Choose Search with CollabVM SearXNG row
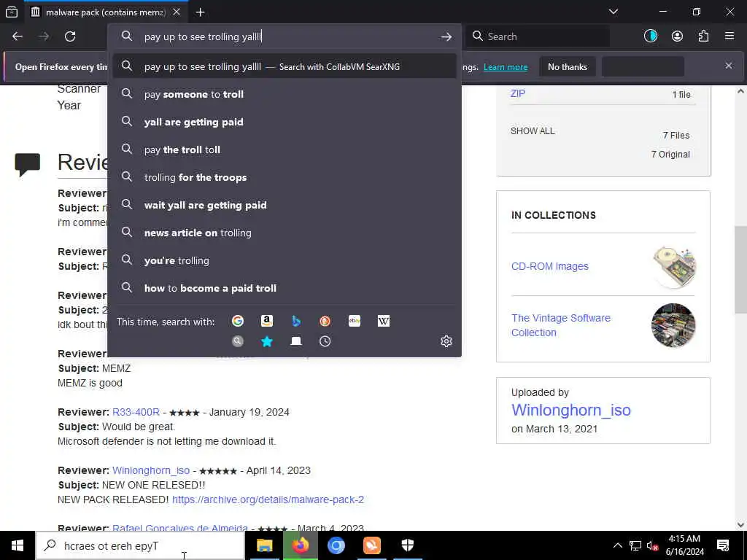 285,66
